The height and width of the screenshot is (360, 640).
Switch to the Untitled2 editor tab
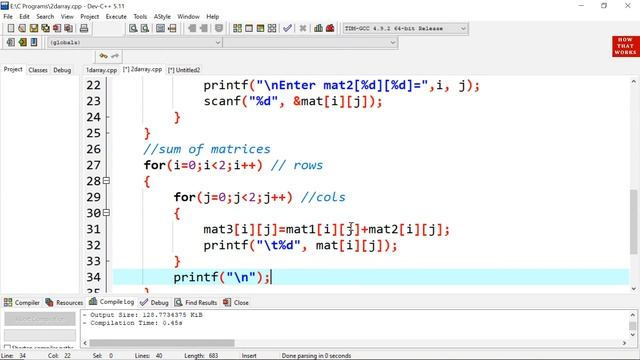coord(184,70)
